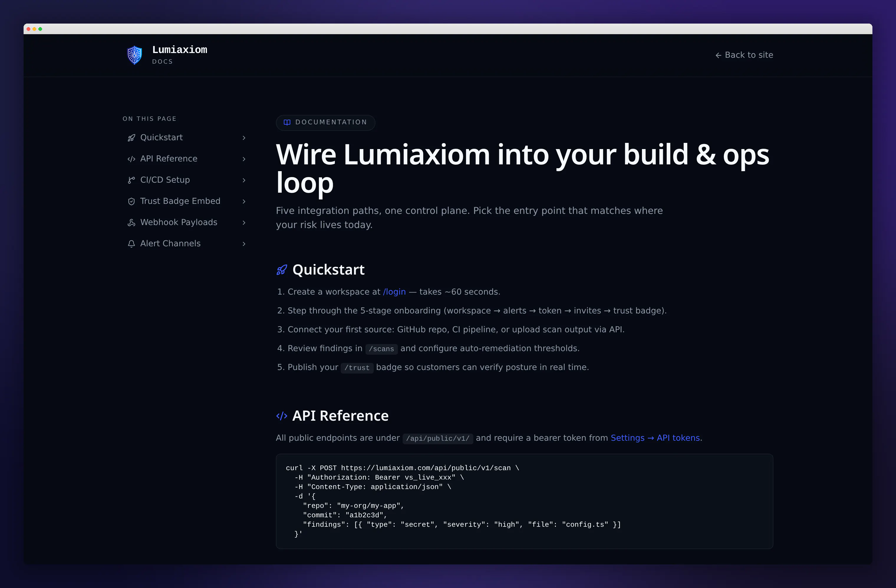Image resolution: width=896 pixels, height=588 pixels.
Task: Click the code brackets icon beside sidebar API Reference
Action: (x=131, y=159)
